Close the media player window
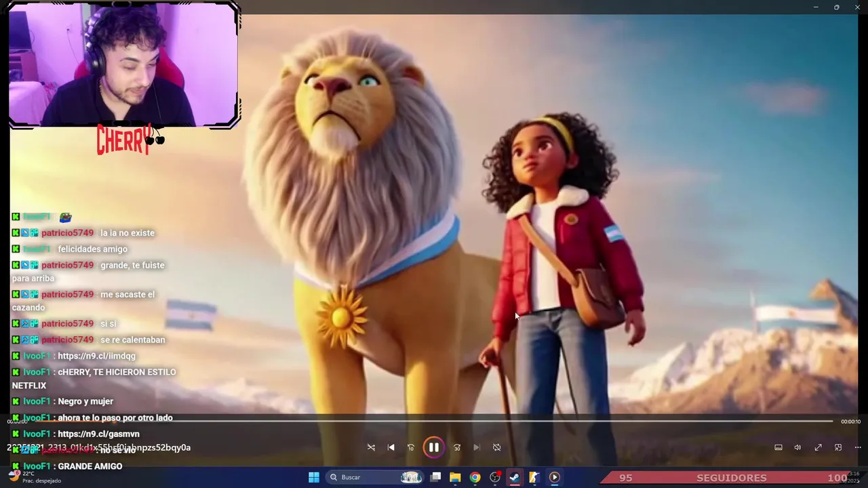 click(x=857, y=7)
